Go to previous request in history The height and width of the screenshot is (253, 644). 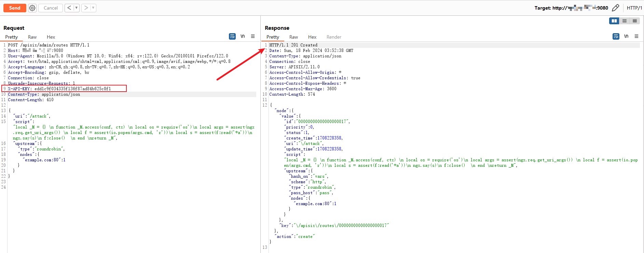(x=69, y=8)
